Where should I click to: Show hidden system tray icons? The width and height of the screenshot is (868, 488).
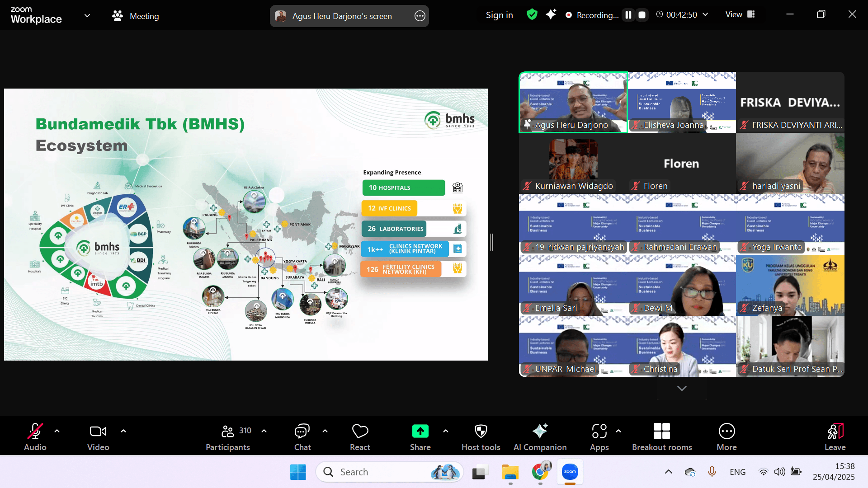[x=668, y=472]
